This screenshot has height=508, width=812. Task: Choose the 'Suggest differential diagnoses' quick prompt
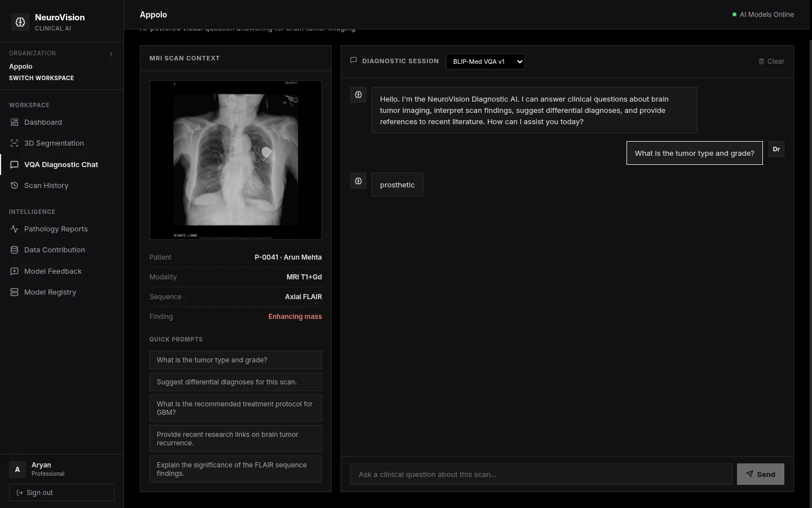[236, 382]
